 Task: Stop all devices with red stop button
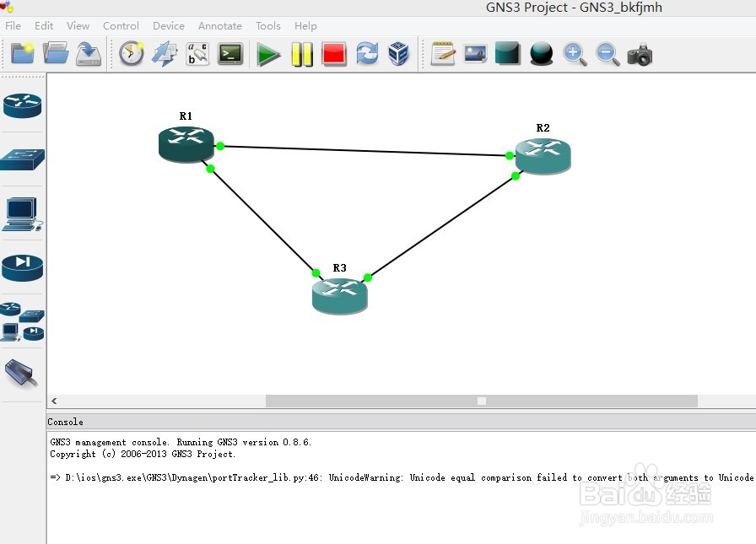point(335,54)
